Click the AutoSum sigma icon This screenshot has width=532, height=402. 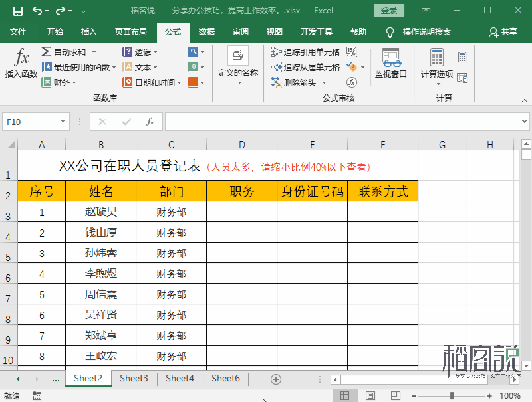[46, 52]
